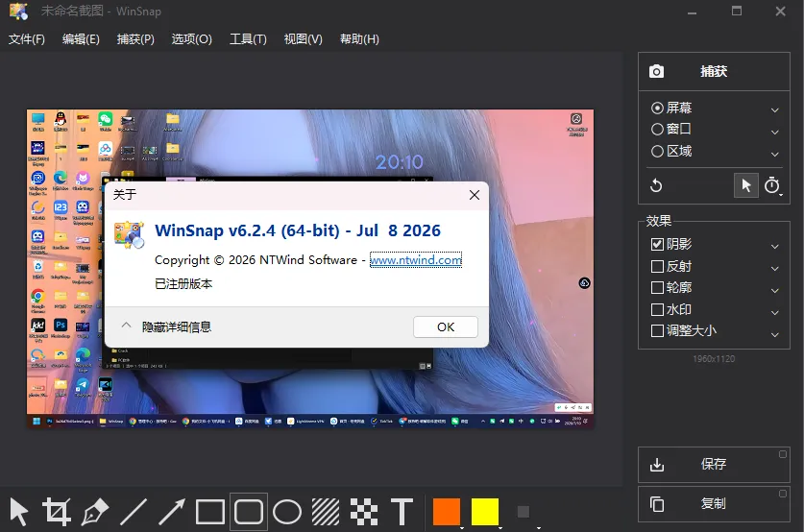This screenshot has height=532, width=804.
Task: Select the Crop tool
Action: click(x=57, y=512)
